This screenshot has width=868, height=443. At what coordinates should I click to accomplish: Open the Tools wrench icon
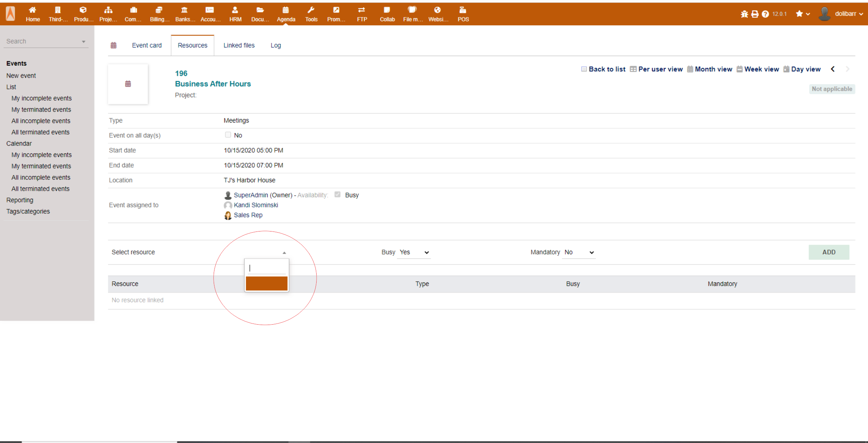point(311,10)
